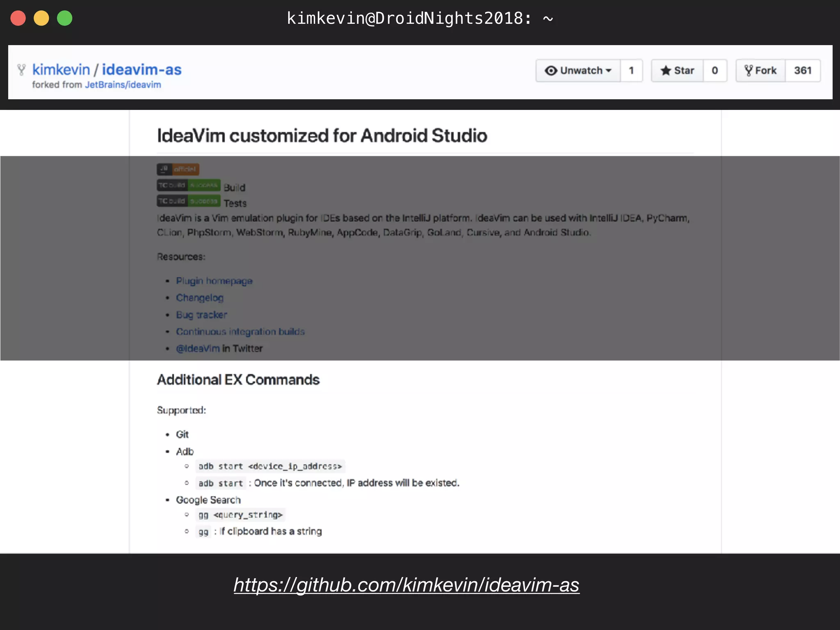Click the green maximize window button

point(65,18)
